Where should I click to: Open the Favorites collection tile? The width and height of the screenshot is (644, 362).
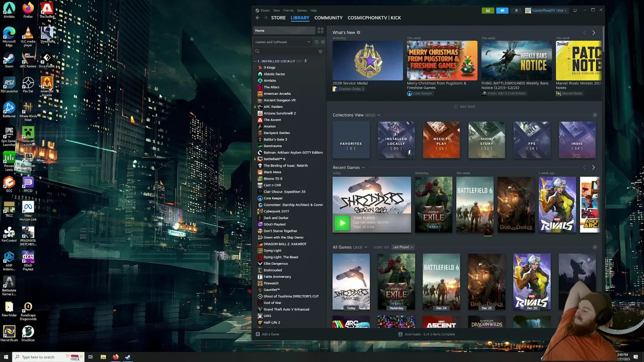click(x=351, y=140)
